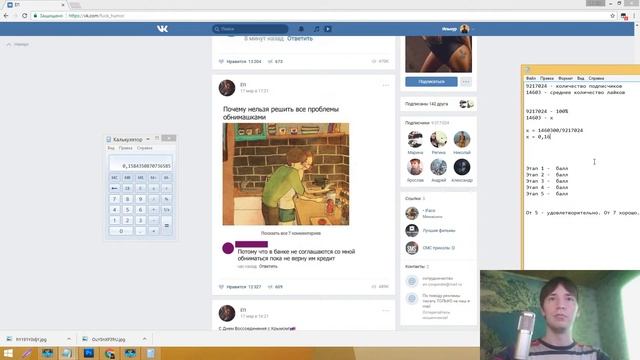Open subscriber Ярослав avatar

415,167
